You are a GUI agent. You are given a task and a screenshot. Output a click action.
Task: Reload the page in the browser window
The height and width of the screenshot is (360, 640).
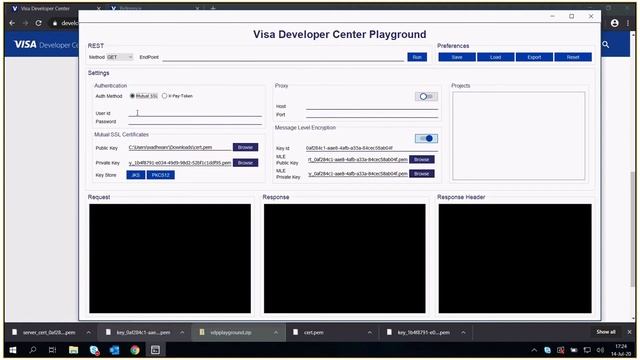tap(38, 23)
